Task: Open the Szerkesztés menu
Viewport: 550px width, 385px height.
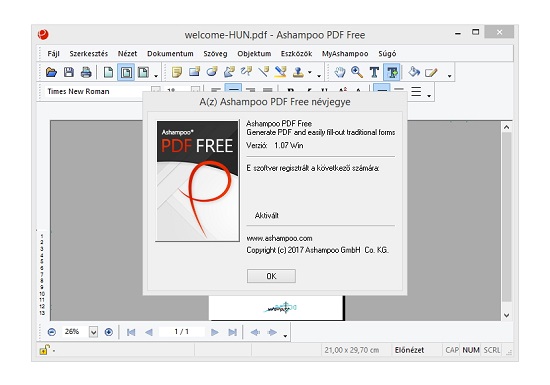Action: pyautogui.click(x=89, y=54)
